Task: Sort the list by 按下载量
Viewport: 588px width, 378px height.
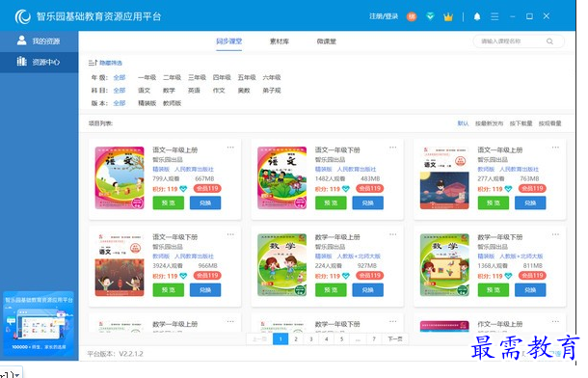Action: [521, 123]
